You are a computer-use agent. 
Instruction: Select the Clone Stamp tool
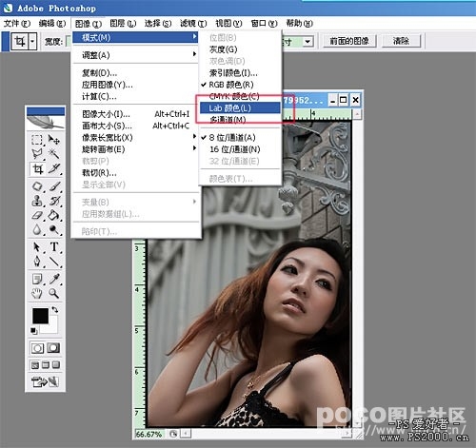click(37, 201)
